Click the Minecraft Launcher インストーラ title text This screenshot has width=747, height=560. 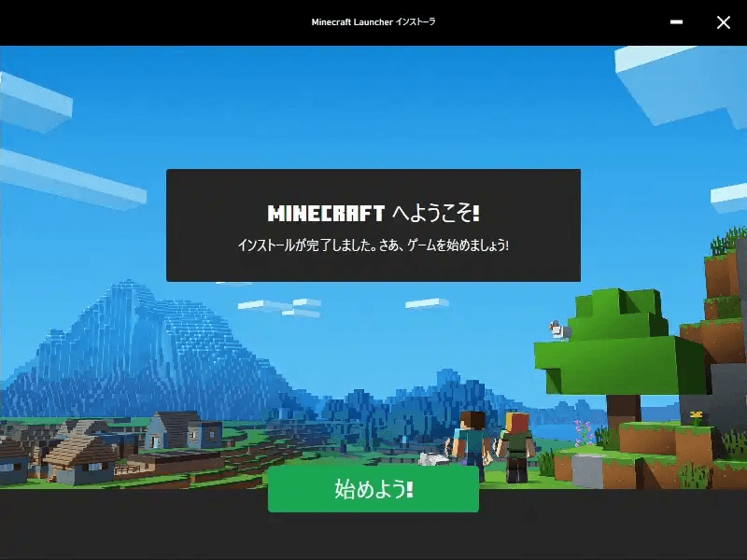373,22
